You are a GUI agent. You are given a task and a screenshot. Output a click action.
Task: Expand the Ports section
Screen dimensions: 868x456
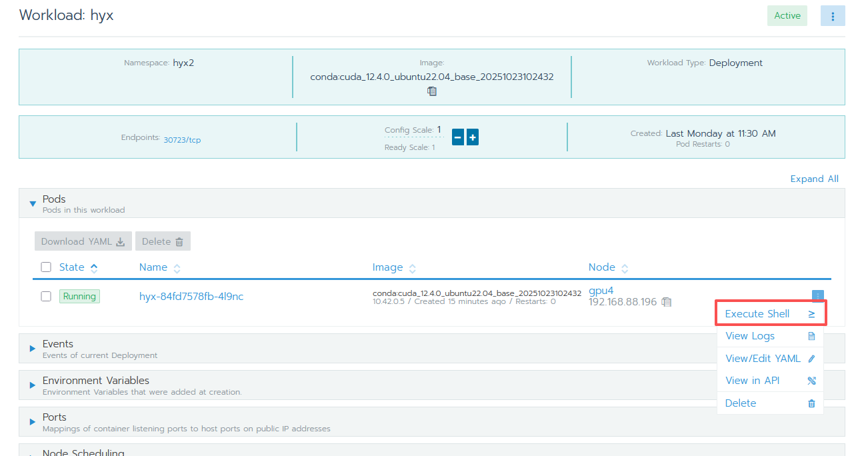coord(33,422)
